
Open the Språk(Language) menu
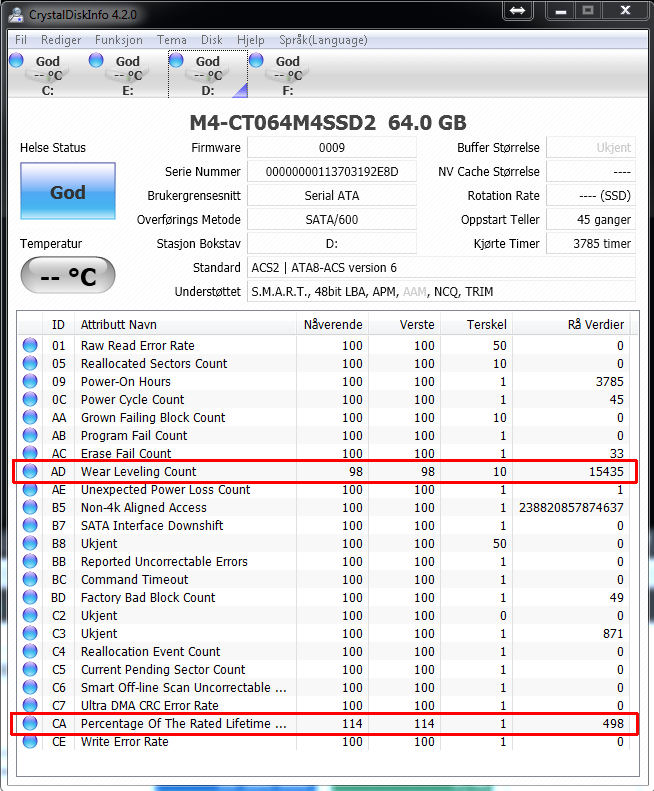pyautogui.click(x=323, y=40)
